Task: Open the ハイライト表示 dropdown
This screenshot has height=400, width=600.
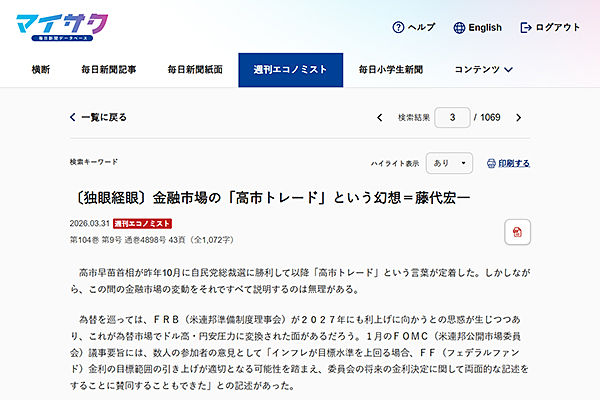Action: (450, 163)
